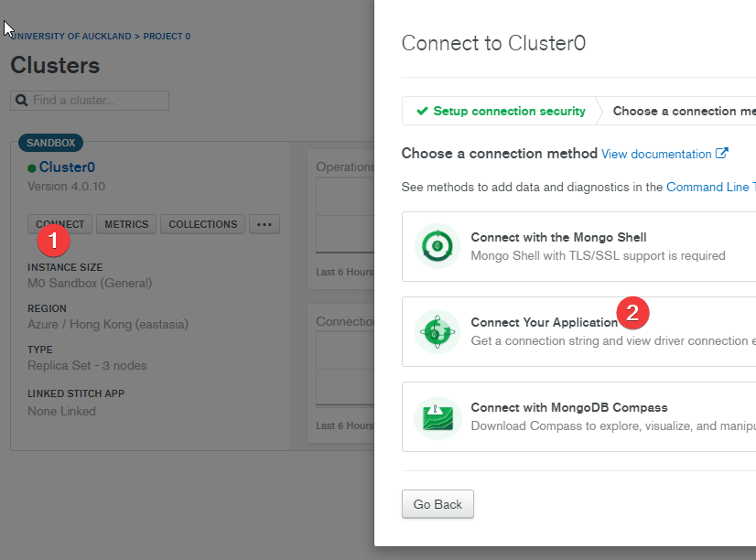Click the M0 Sandbox (General) instance size
756x560 pixels.
(x=90, y=283)
